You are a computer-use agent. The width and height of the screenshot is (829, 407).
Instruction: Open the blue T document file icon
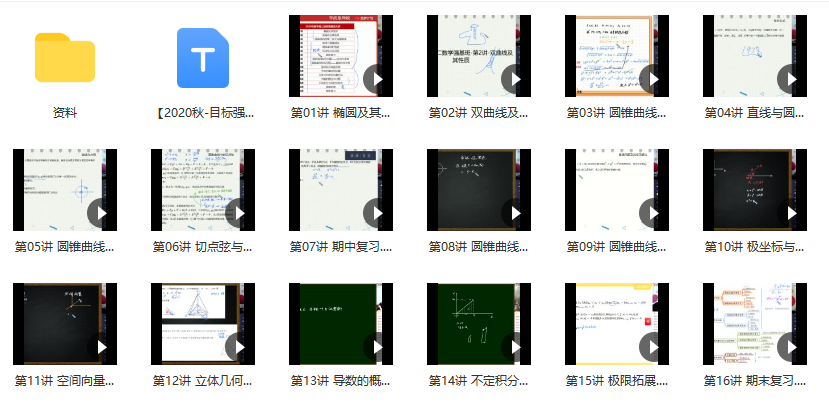click(203, 57)
